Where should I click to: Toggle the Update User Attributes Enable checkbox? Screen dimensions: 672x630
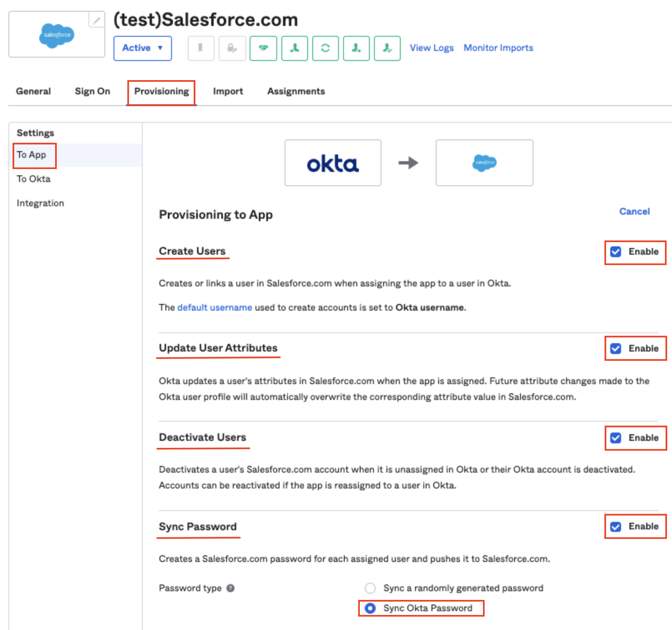(x=615, y=349)
